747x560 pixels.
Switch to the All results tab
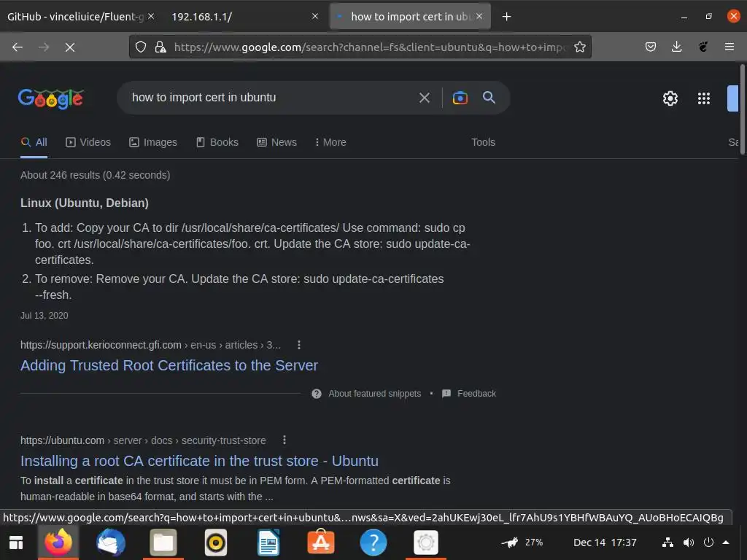[x=34, y=142]
